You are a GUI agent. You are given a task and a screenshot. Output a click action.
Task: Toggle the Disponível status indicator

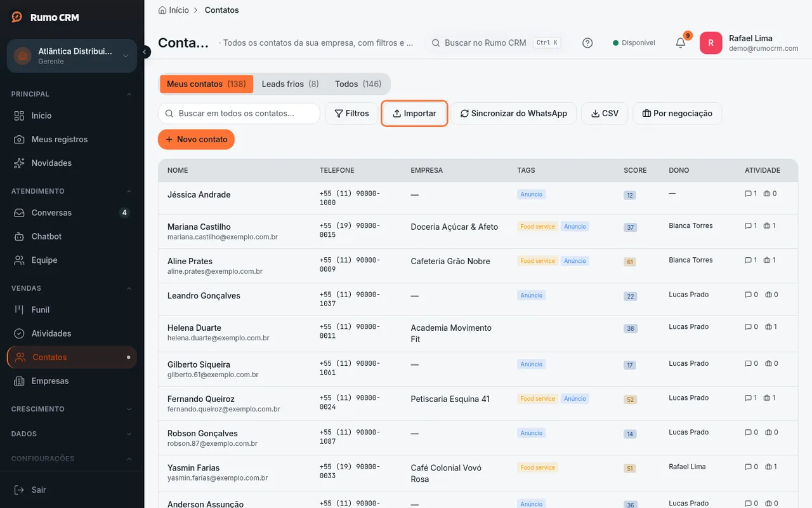(634, 43)
